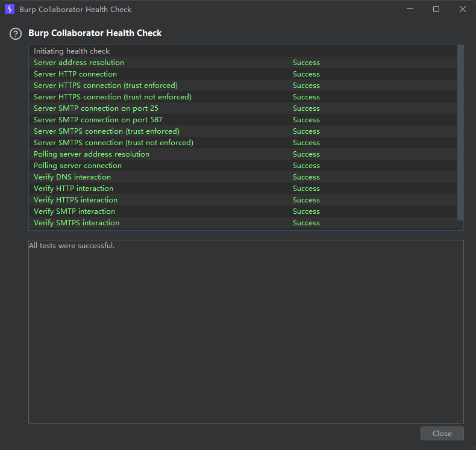Select the 'Verify SMTPS interaction' row
The image size is (476, 450).
[x=243, y=223]
